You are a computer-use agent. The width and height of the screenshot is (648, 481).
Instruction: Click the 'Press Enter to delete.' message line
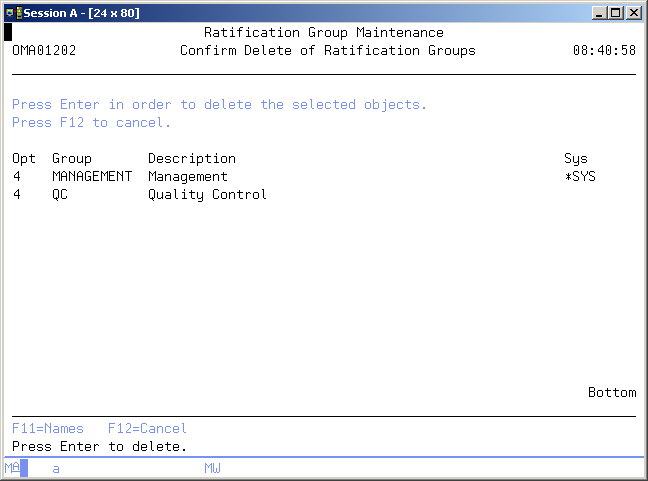click(100, 447)
